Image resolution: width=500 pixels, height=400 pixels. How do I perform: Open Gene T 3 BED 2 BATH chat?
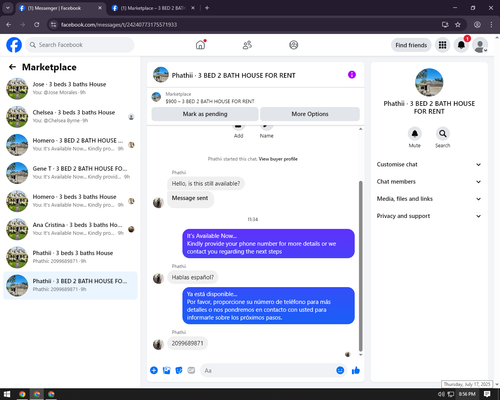tap(70, 173)
